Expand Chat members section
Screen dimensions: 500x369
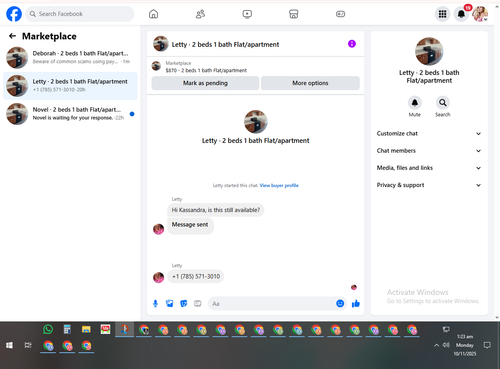click(x=429, y=151)
